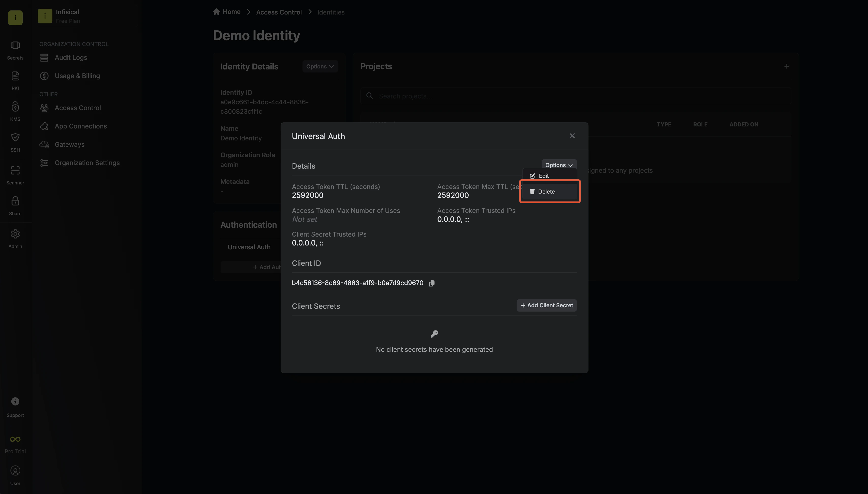Collapse the dialog's Details Options dropdown
Viewport: 868px width, 494px height.
coord(559,165)
